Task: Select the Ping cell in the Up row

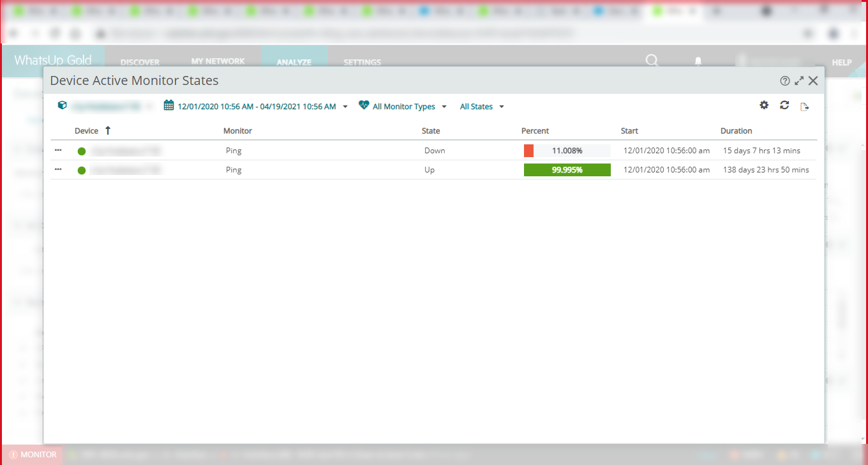Action: pos(234,170)
